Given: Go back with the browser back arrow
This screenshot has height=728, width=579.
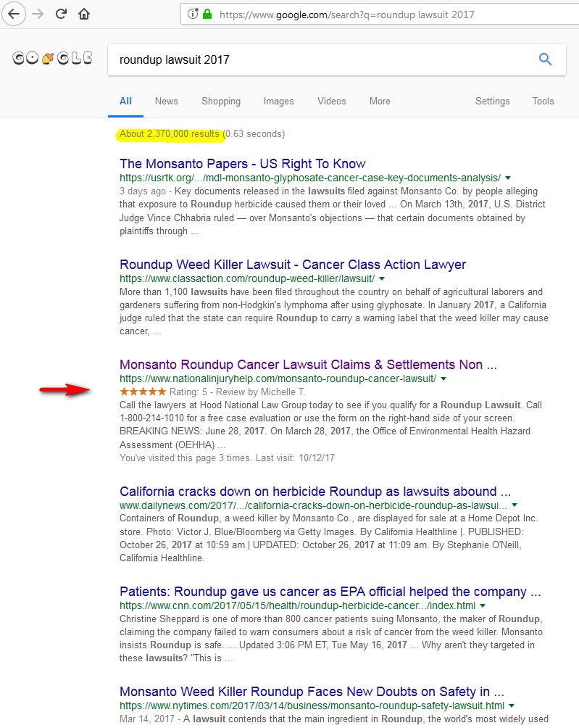Looking at the screenshot, I should (x=14, y=14).
